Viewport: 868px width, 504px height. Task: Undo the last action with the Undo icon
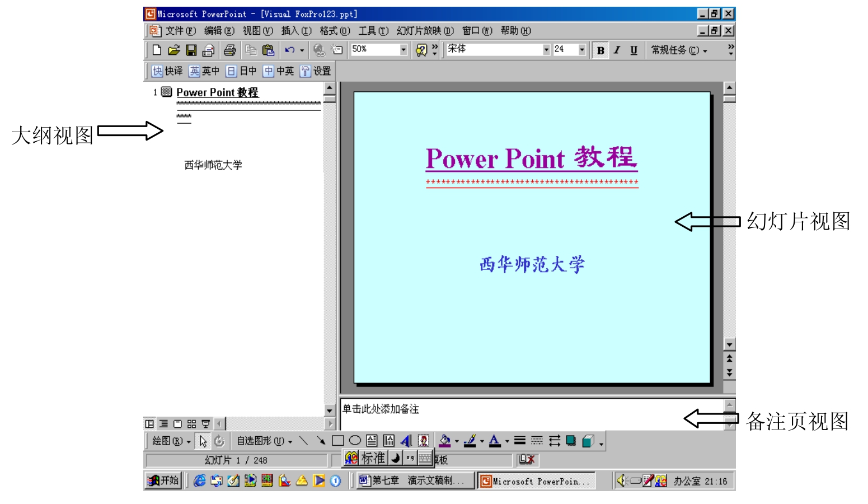click(289, 50)
